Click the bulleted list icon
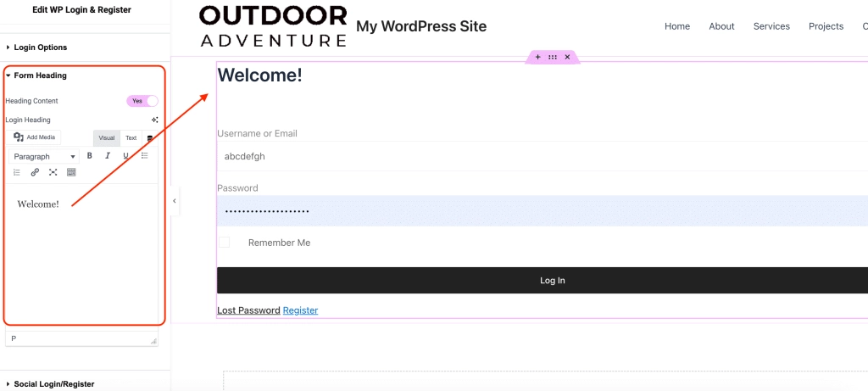868x391 pixels. pyautogui.click(x=144, y=156)
